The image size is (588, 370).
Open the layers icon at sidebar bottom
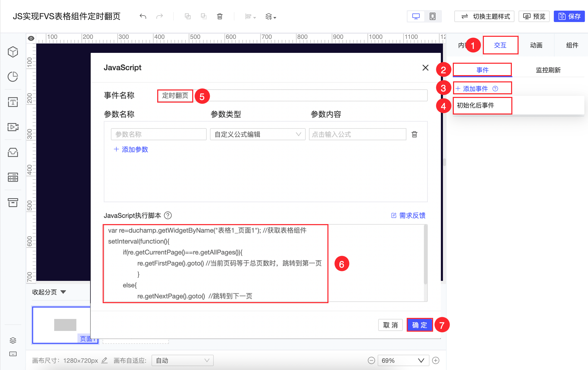[x=13, y=340]
